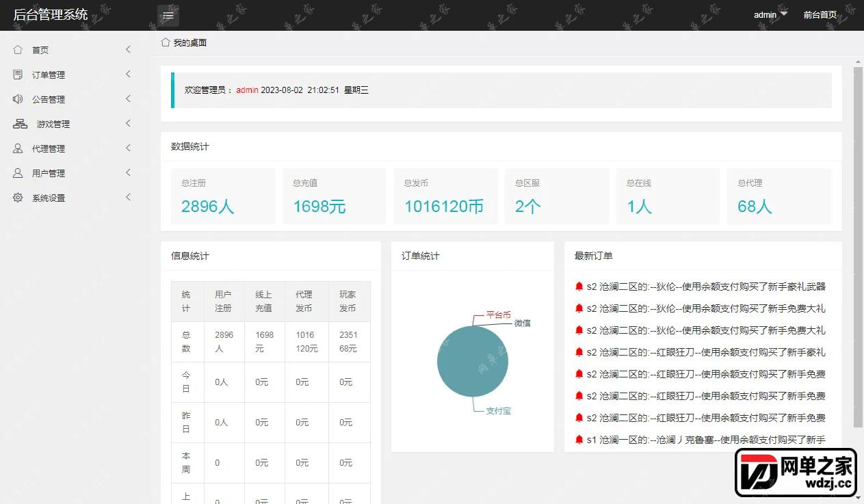Go to 前台首页 link
The image size is (864, 504).
coord(820,14)
